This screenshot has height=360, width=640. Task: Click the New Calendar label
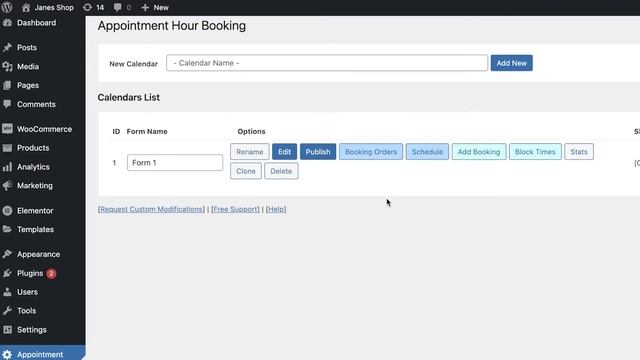(133, 64)
